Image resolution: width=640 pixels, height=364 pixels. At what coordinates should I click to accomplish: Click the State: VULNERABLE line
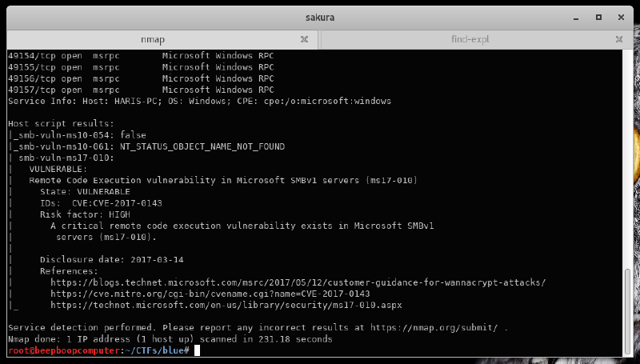pos(85,192)
